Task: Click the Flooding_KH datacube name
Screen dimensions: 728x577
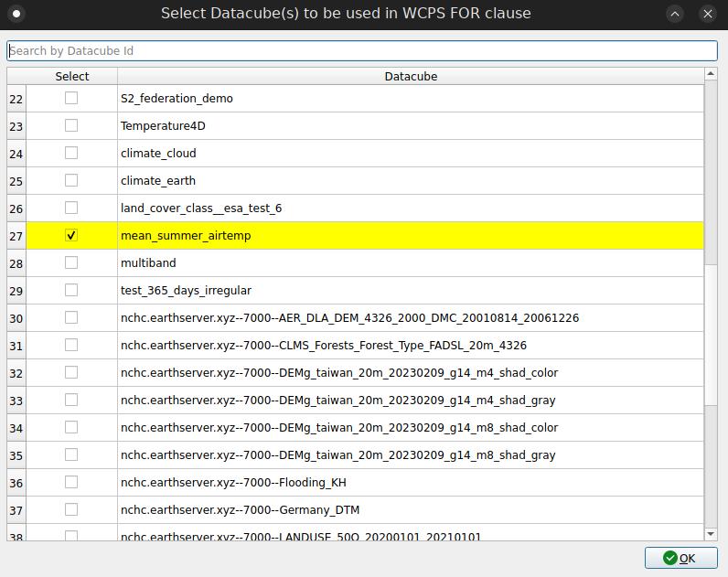Action: coord(233,482)
